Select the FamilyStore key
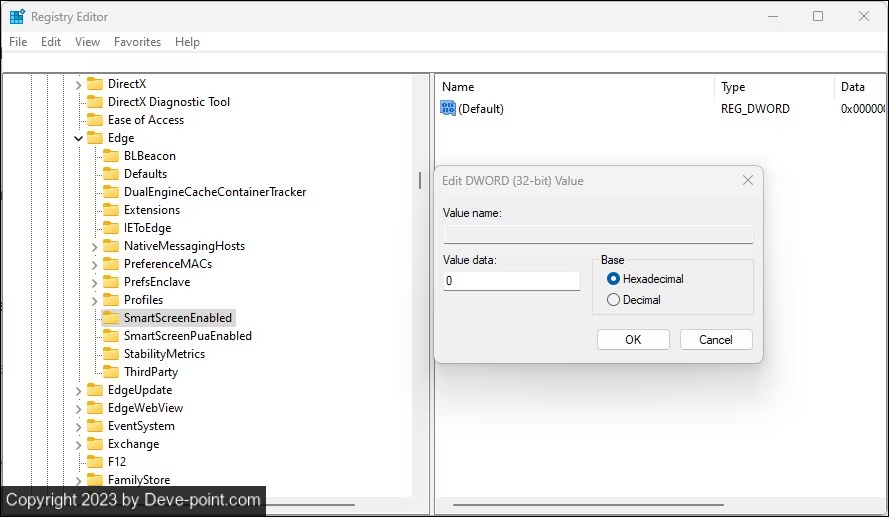 coord(139,480)
